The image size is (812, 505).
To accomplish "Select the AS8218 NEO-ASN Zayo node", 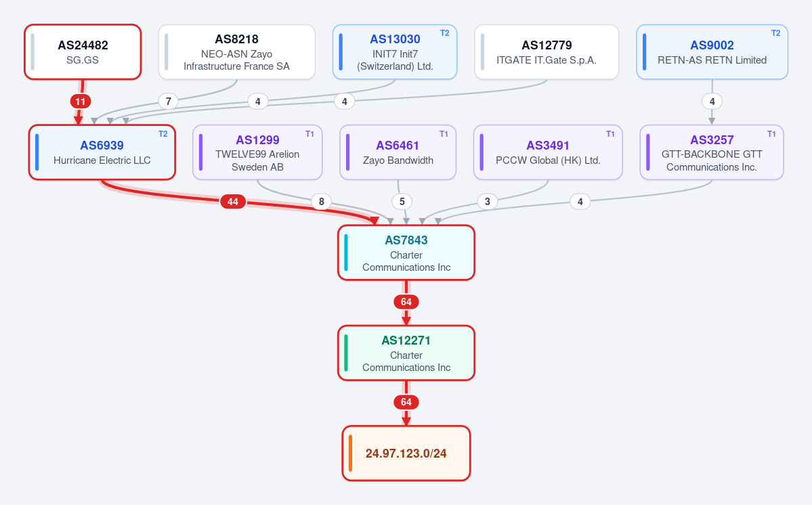I will [x=236, y=52].
